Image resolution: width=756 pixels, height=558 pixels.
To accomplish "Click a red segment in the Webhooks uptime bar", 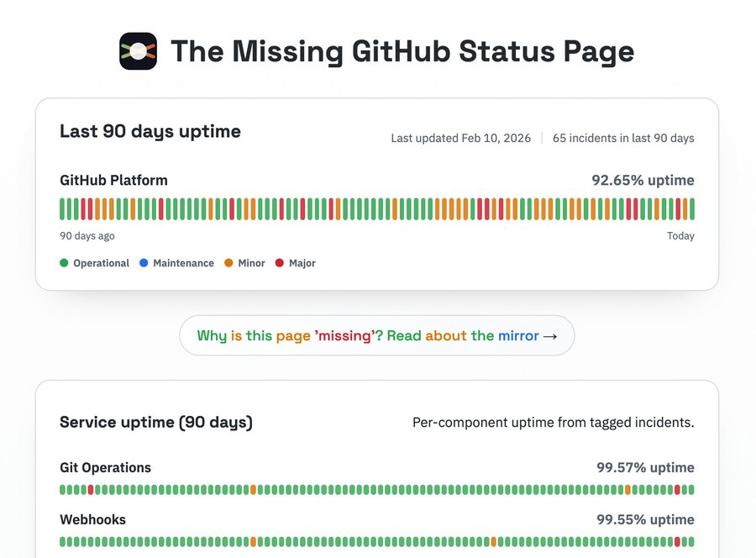I will coord(676,541).
